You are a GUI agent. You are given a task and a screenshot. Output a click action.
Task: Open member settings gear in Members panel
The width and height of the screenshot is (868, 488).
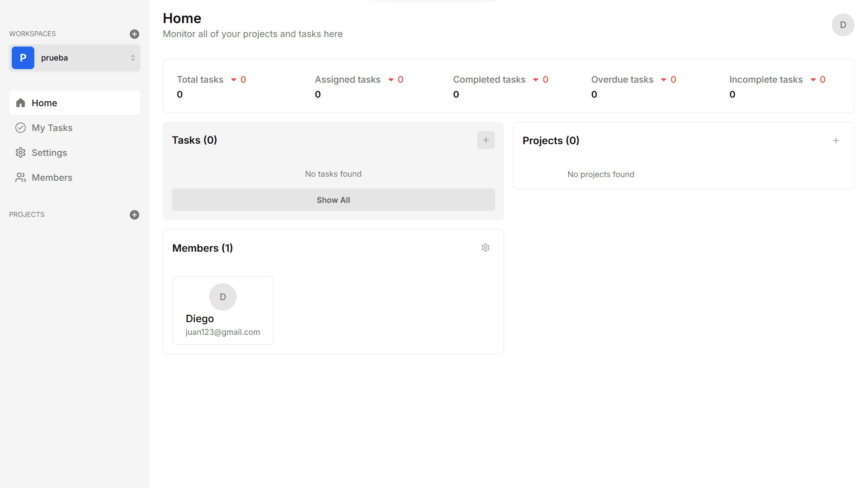point(486,248)
